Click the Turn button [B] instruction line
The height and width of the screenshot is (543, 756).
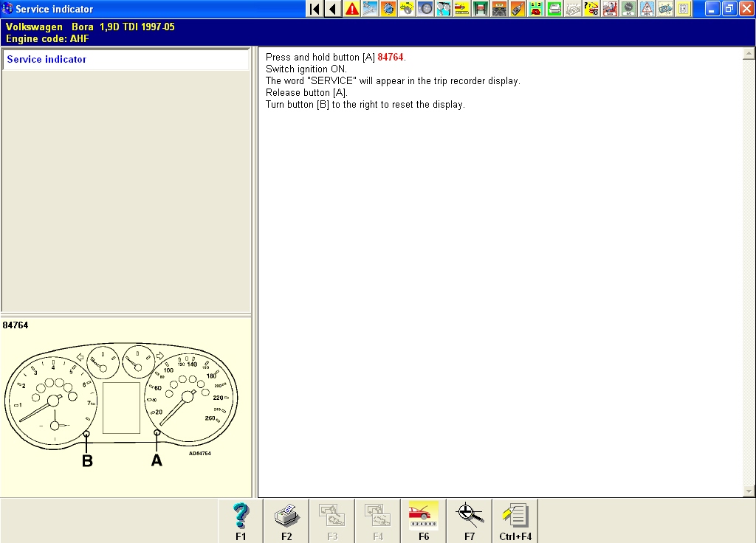[x=365, y=105]
